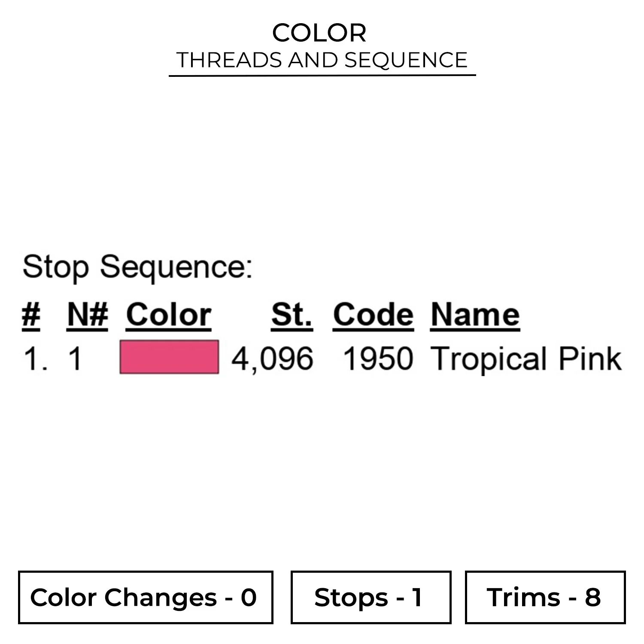The width and height of the screenshot is (644, 644).
Task: Click the stitch count 4,096
Action: [272, 358]
